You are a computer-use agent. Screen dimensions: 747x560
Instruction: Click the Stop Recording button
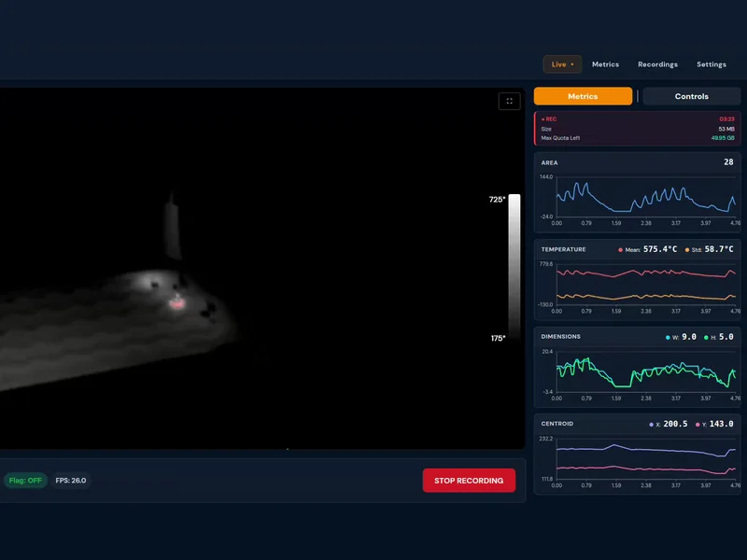click(x=469, y=481)
